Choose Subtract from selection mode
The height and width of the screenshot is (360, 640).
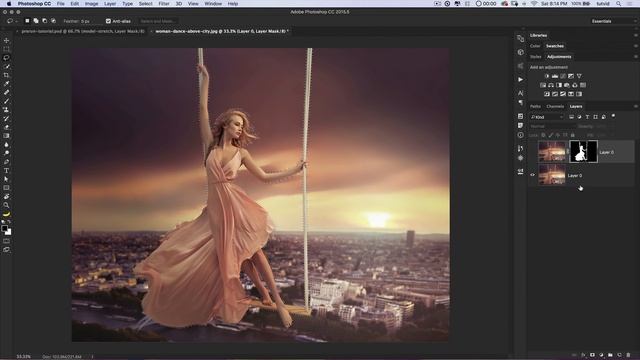point(44,21)
